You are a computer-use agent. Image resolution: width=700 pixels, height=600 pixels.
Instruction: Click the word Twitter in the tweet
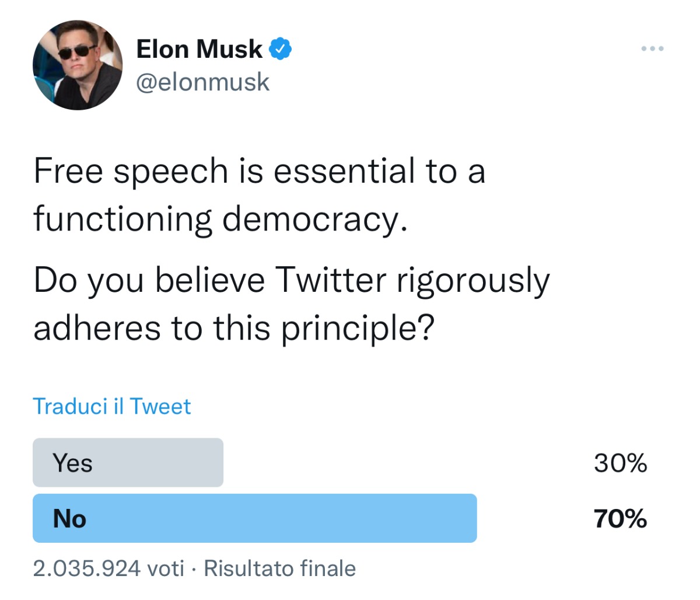[x=330, y=280]
